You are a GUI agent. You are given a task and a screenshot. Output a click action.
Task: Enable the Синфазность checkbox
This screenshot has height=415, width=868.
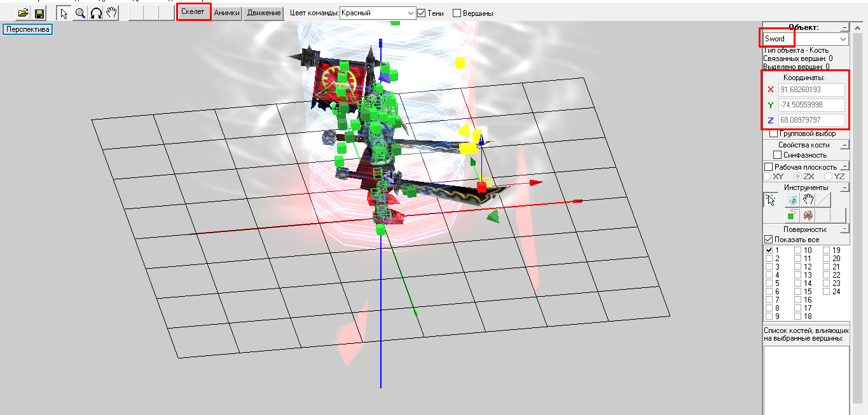click(x=777, y=155)
